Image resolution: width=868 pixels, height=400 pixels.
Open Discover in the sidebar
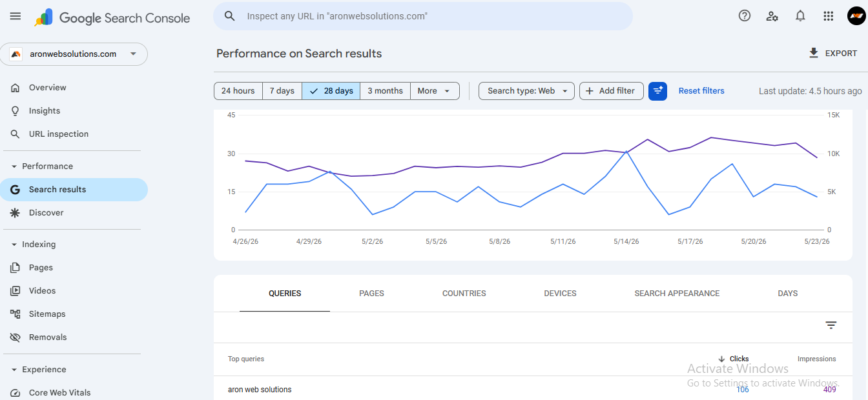coord(74,213)
